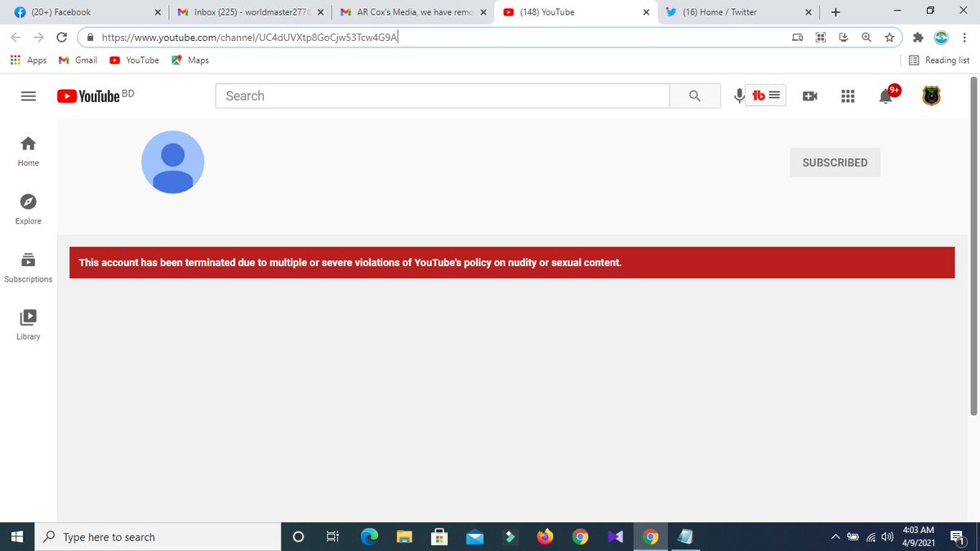Open the Create video camera icon
The width and height of the screenshot is (980, 551).
click(810, 96)
